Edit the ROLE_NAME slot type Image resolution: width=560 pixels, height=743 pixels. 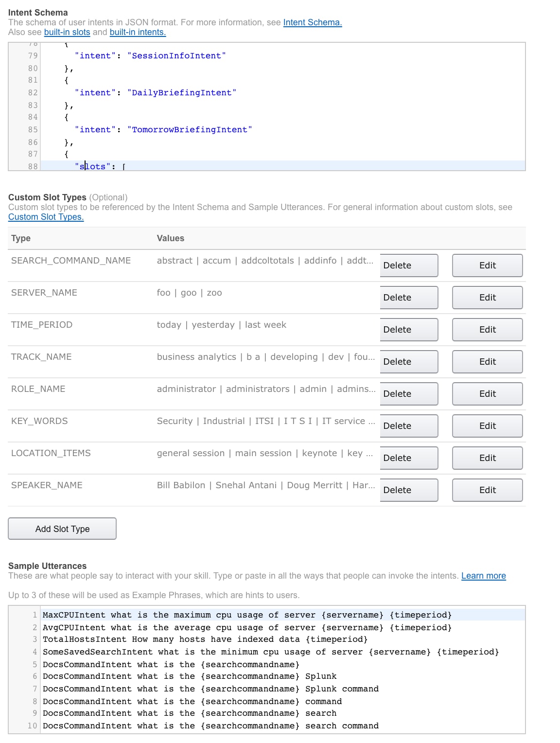[x=488, y=394]
